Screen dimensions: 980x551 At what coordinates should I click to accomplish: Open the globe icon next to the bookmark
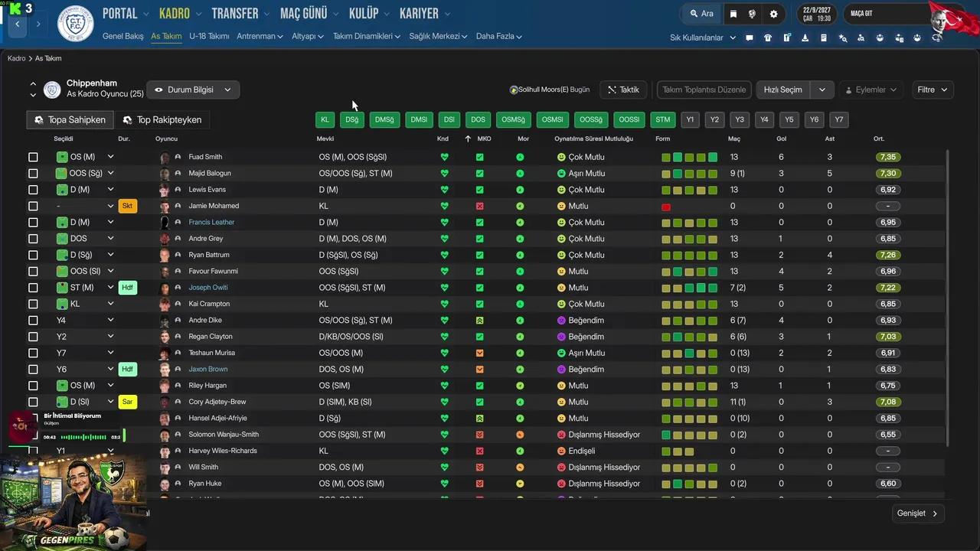pos(752,14)
